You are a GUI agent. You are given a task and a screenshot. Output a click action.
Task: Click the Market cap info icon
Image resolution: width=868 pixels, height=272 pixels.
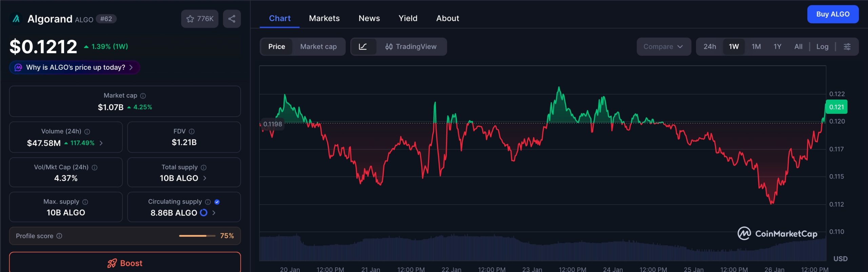pyautogui.click(x=143, y=96)
